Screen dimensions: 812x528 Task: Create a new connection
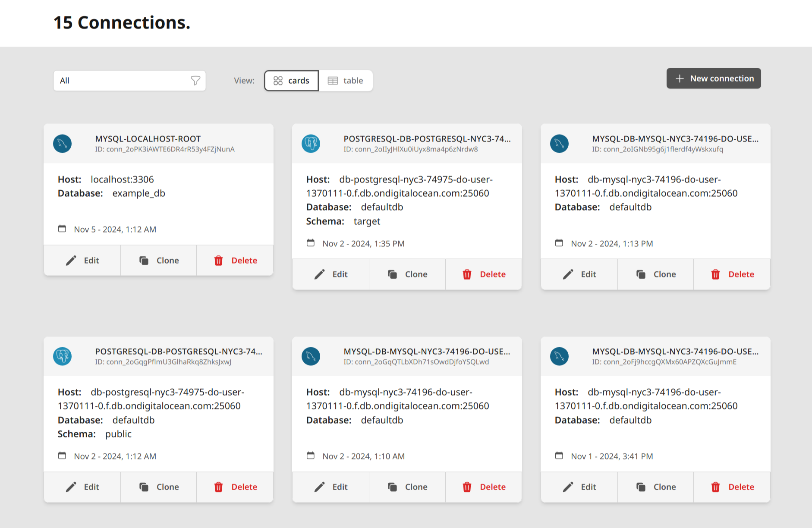tap(713, 79)
